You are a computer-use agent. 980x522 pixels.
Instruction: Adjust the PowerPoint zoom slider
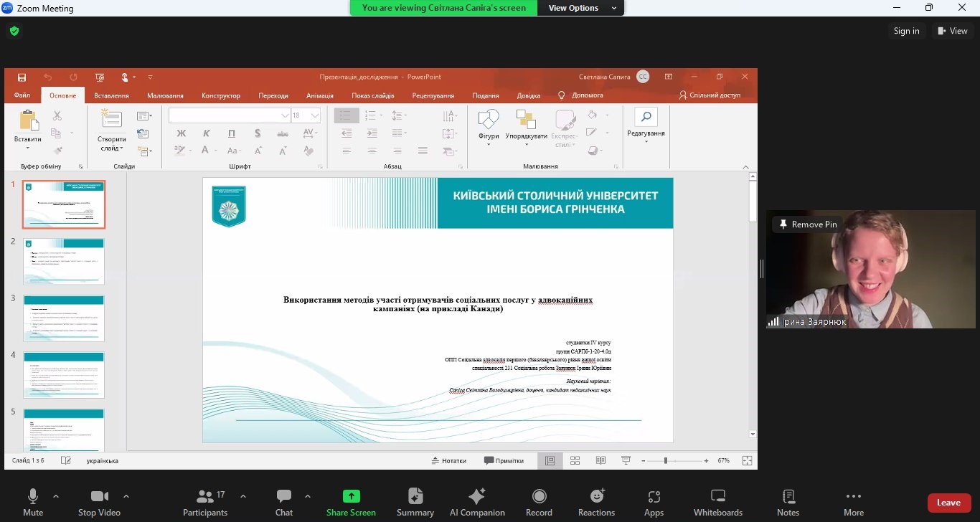[666, 460]
